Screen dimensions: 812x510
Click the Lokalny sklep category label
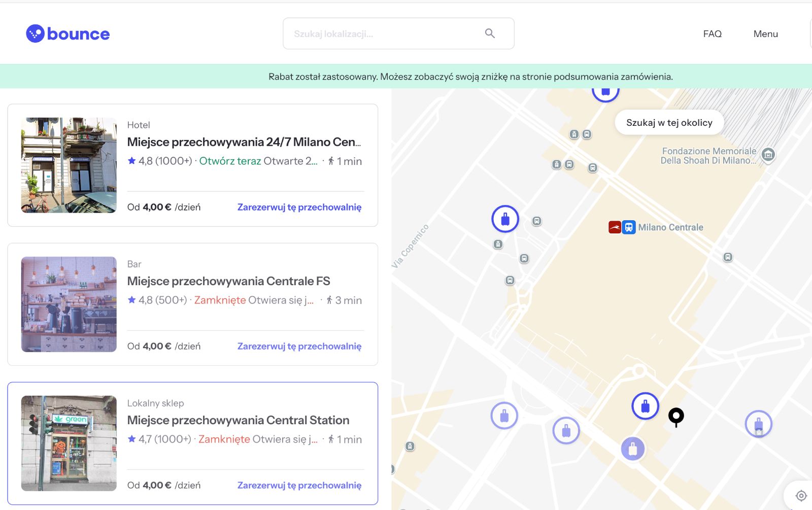(155, 403)
